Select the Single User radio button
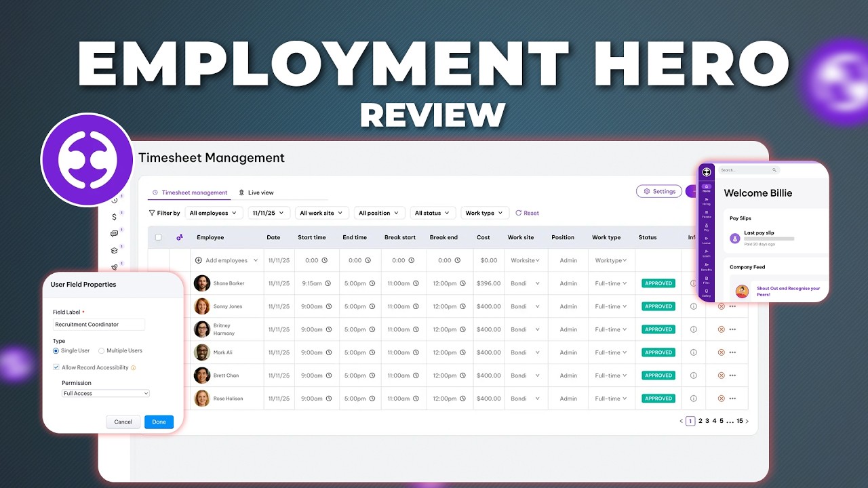 (x=56, y=350)
